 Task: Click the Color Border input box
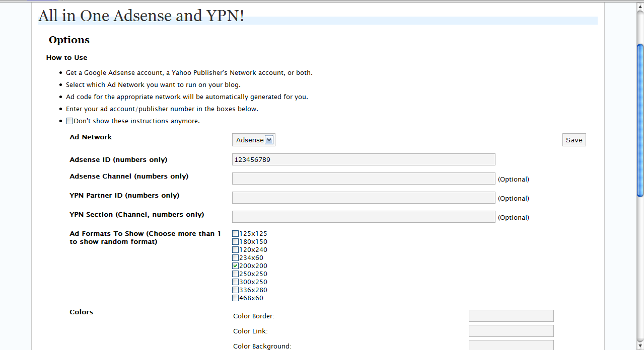tap(511, 316)
